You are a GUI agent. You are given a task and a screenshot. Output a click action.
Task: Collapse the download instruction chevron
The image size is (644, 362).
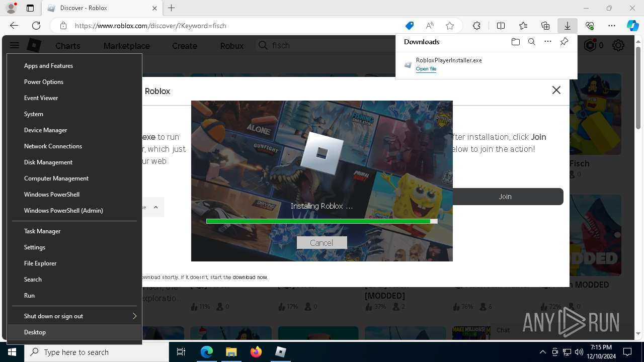tap(155, 207)
